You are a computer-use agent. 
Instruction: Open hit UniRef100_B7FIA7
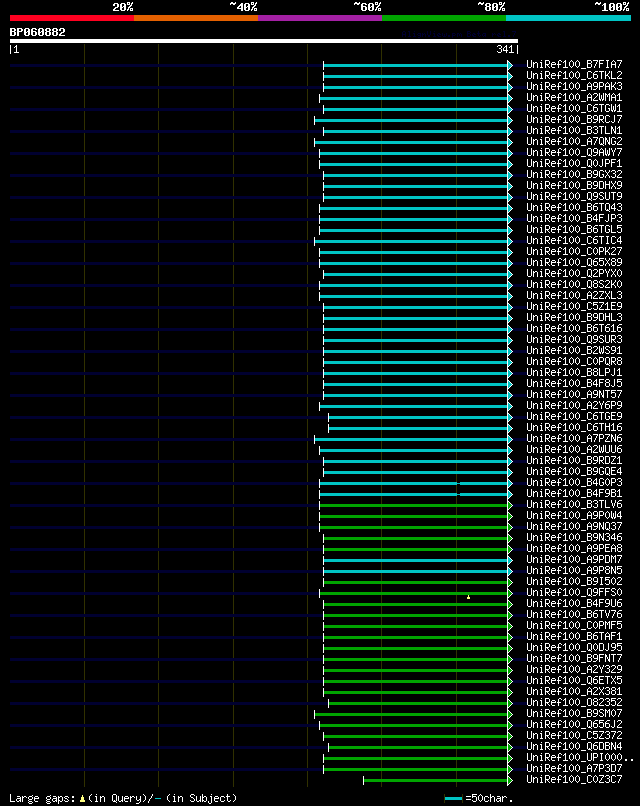574,64
